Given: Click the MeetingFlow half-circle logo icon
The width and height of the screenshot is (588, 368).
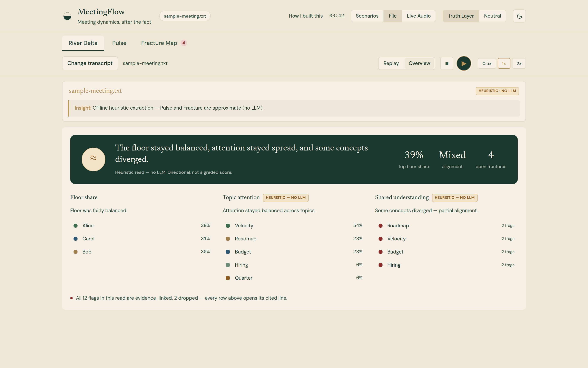Looking at the screenshot, I should pyautogui.click(x=67, y=16).
